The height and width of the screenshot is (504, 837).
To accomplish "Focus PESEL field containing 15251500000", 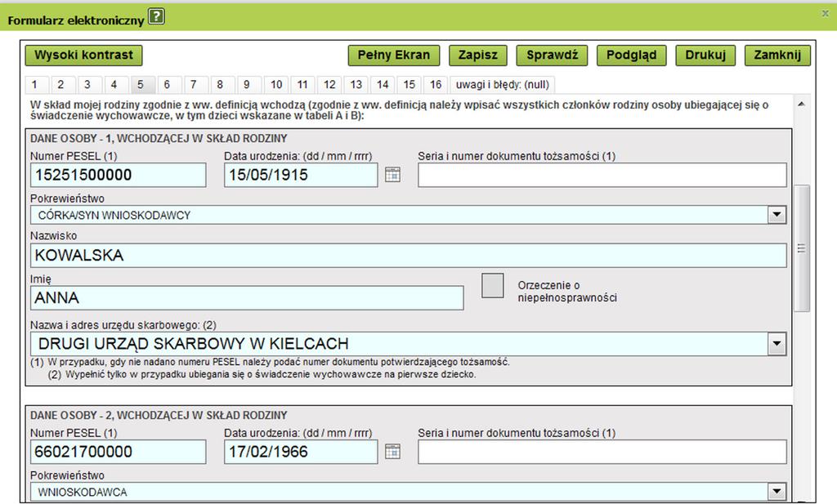I will point(118,175).
